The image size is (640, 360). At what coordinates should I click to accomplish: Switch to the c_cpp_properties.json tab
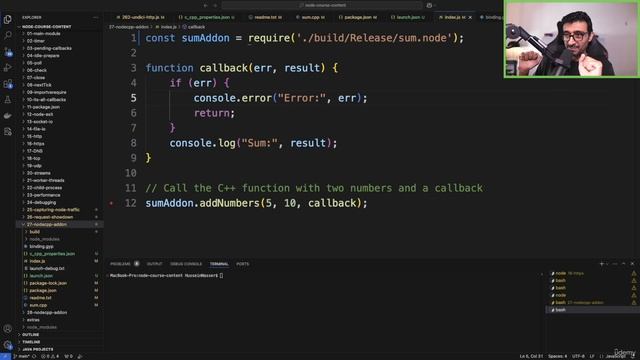coord(207,17)
